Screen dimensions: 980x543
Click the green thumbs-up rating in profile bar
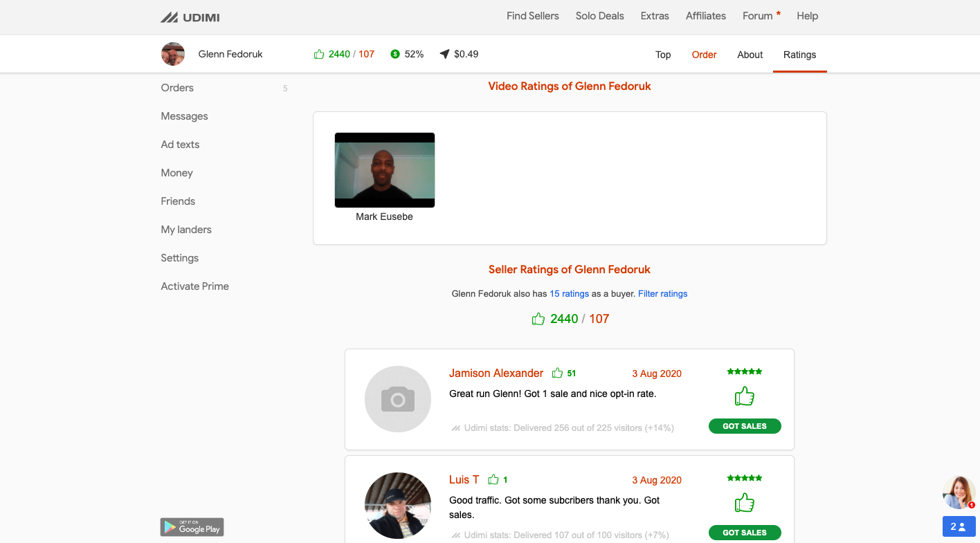(319, 54)
